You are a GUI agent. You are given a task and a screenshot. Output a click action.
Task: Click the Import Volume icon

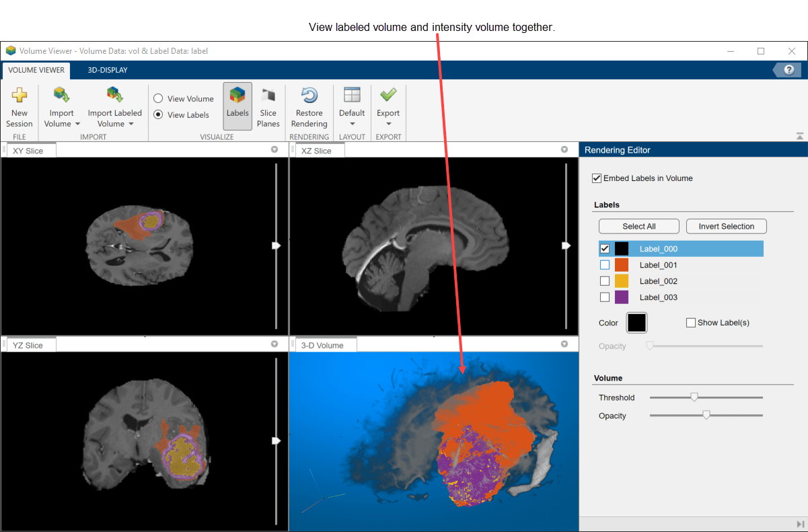click(x=61, y=95)
